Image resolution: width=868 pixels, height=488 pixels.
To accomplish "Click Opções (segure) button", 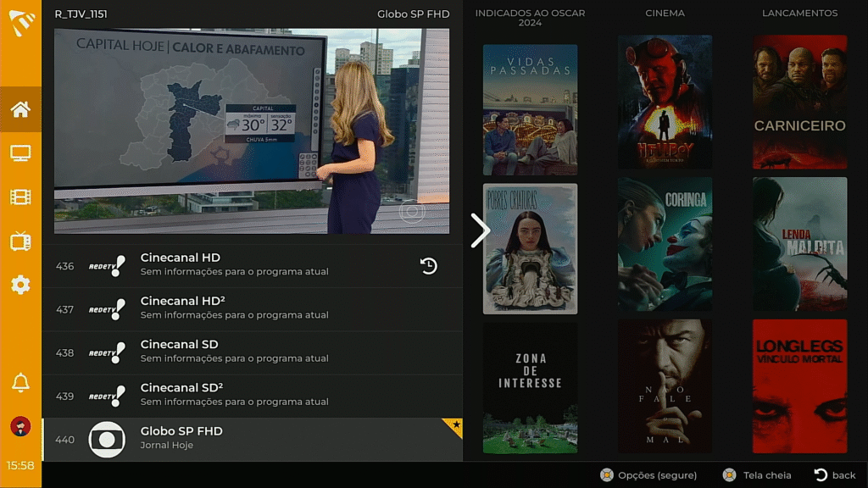I will [648, 475].
